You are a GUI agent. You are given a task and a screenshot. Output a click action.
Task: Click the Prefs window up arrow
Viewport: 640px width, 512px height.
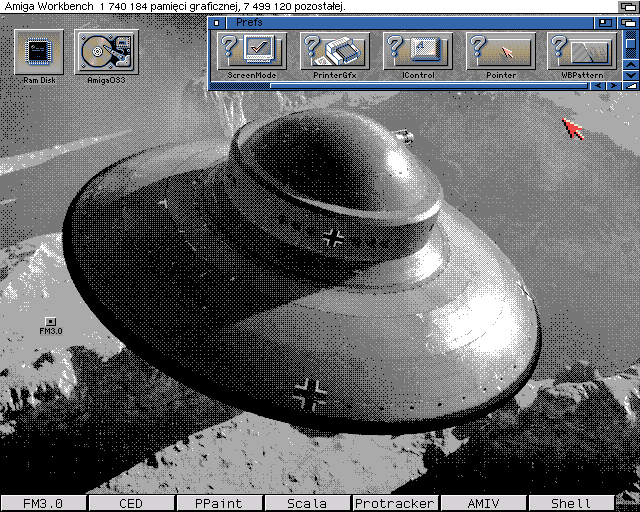point(631,65)
